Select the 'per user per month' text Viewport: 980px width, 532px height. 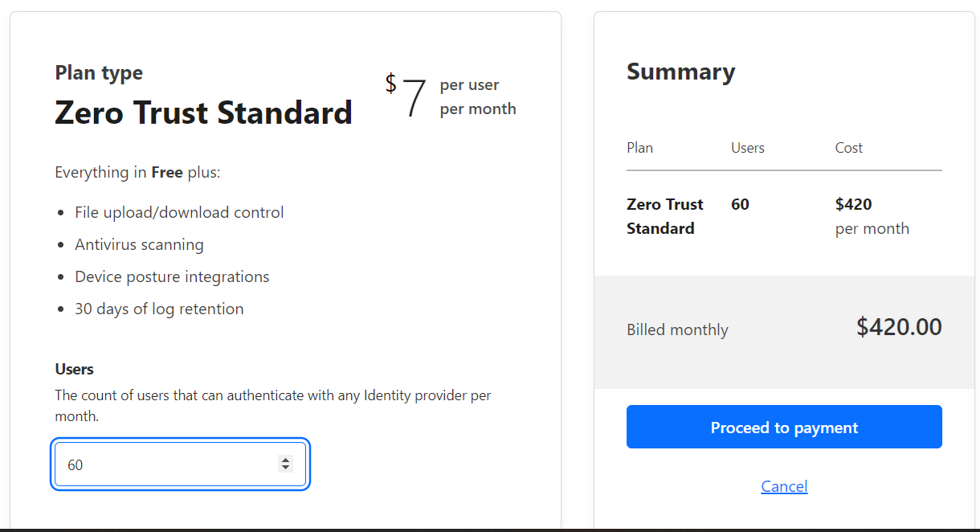(x=477, y=96)
